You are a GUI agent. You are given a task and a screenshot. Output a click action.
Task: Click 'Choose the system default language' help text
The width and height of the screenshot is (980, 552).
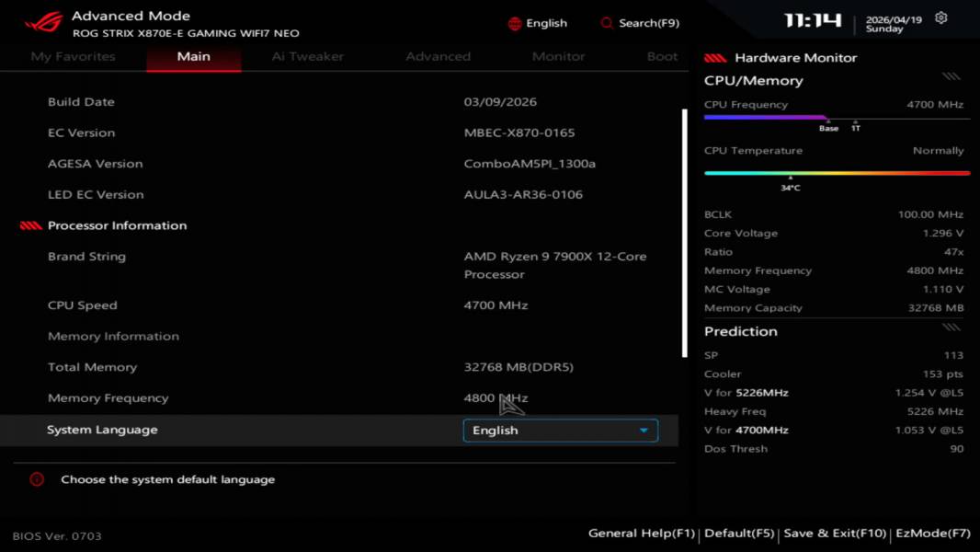pyautogui.click(x=167, y=479)
